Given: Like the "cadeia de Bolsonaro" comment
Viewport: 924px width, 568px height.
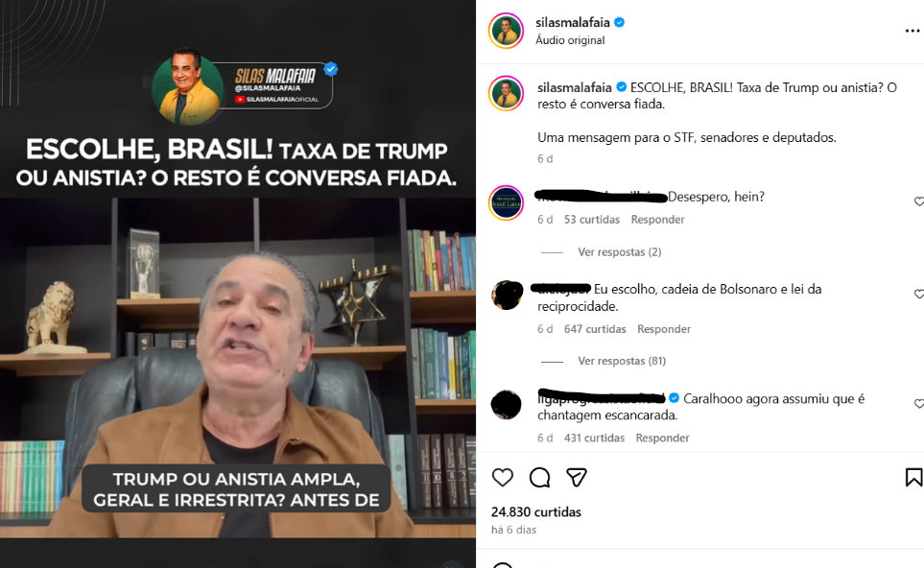Looking at the screenshot, I should click(918, 294).
